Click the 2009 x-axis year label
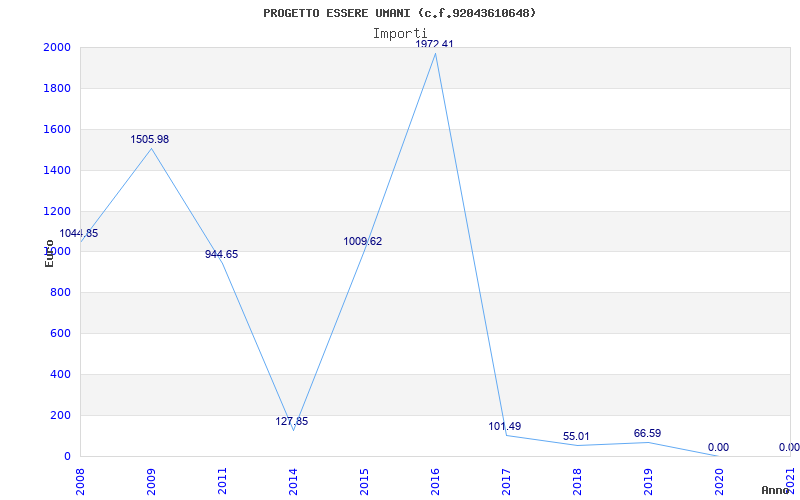800x500 pixels. coord(151,480)
